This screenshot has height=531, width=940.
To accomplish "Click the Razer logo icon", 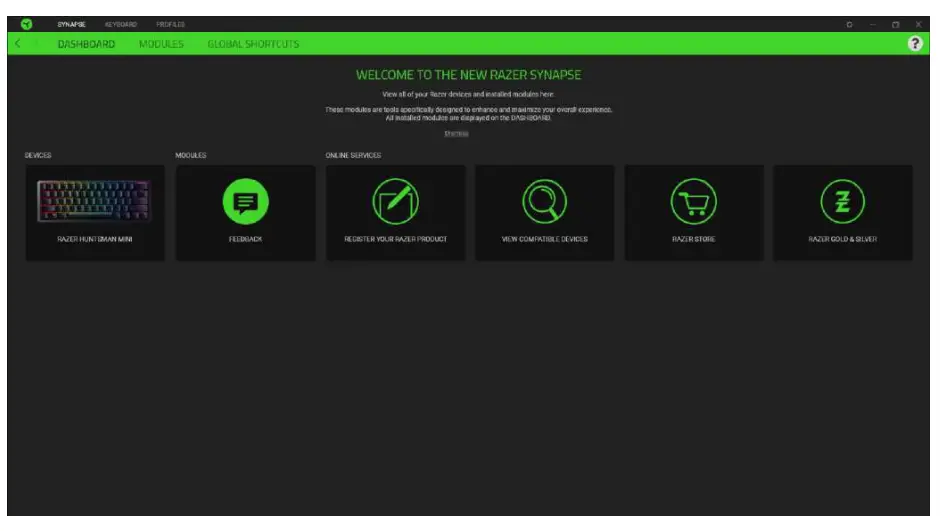I will click(x=26, y=24).
